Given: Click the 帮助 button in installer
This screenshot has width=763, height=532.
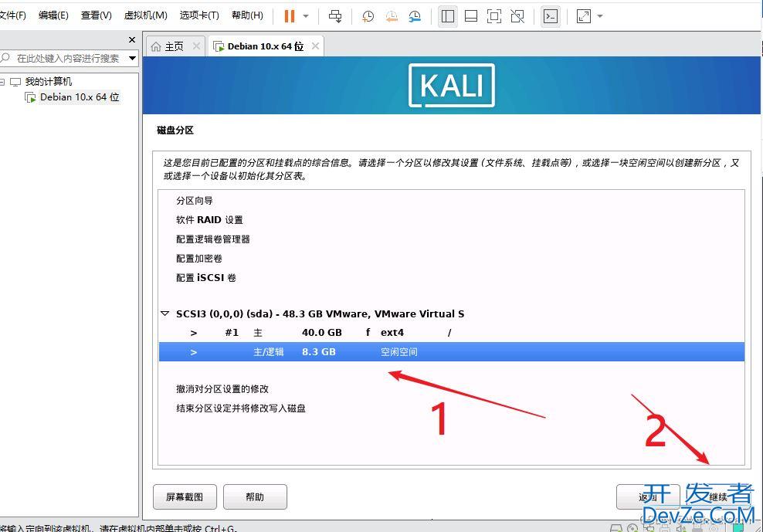Looking at the screenshot, I should (x=255, y=496).
